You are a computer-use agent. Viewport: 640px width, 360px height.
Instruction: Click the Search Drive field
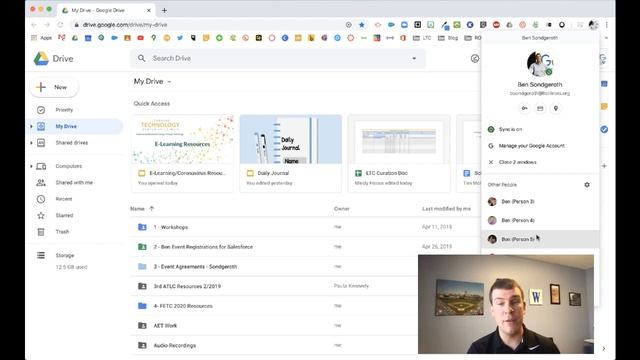click(278, 58)
